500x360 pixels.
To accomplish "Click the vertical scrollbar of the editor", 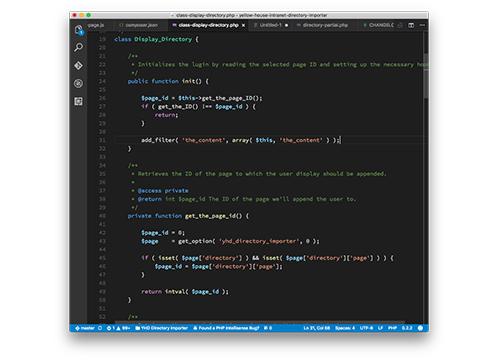I will tap(426, 76).
